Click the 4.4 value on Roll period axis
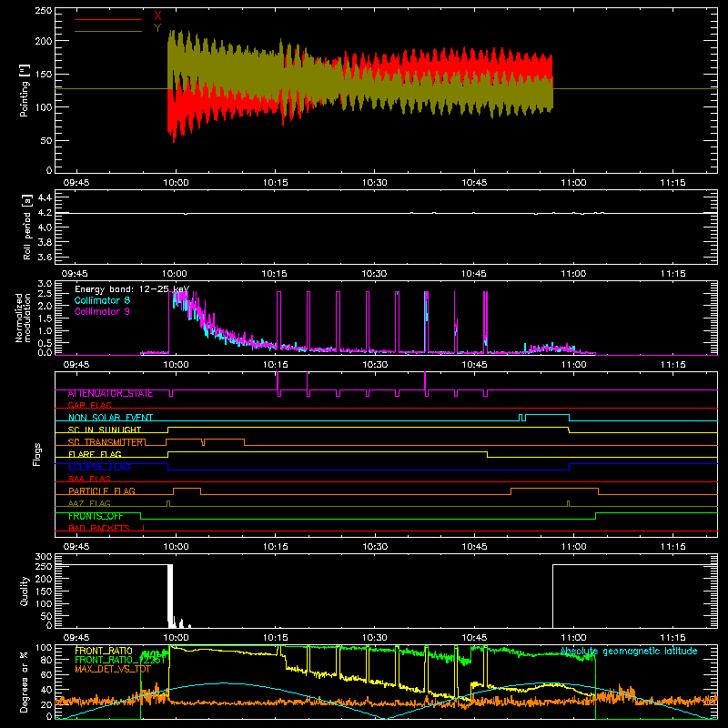Viewport: 728px width, 728px height. pos(45,197)
